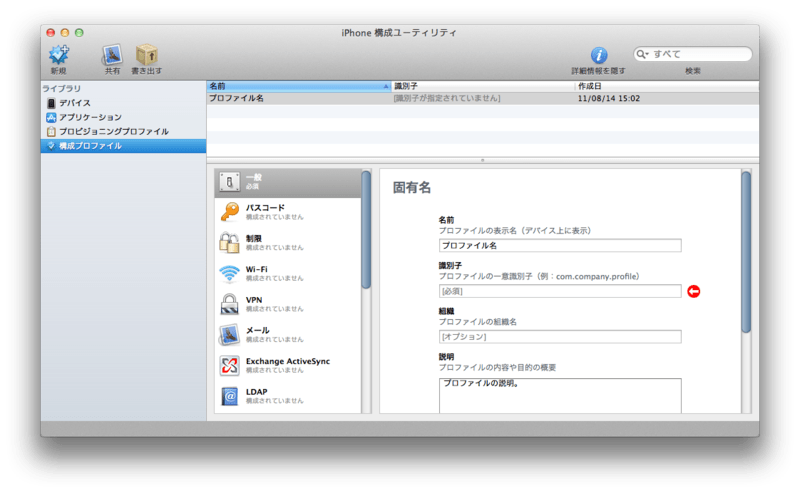The image size is (800, 493).
Task: Sort list by 作成日 column header
Action: click(x=660, y=86)
